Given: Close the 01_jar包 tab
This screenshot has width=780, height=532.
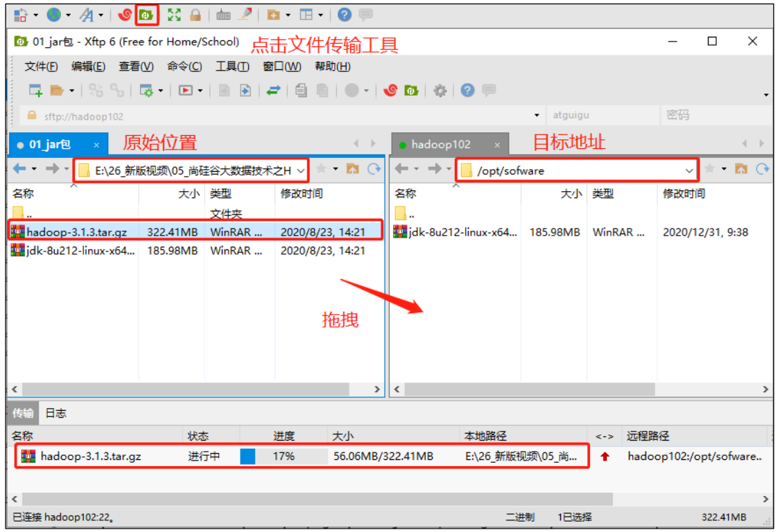Looking at the screenshot, I should tap(96, 145).
